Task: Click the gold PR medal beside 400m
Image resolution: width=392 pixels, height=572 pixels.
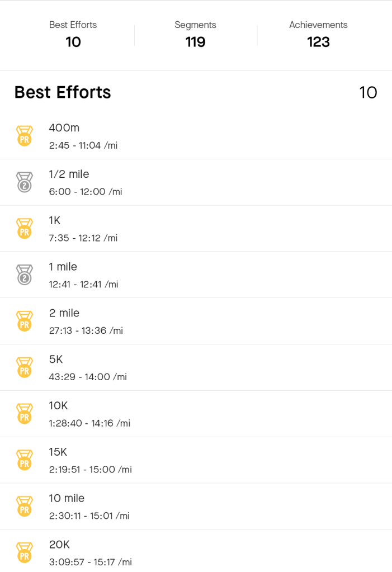Action: pyautogui.click(x=24, y=136)
